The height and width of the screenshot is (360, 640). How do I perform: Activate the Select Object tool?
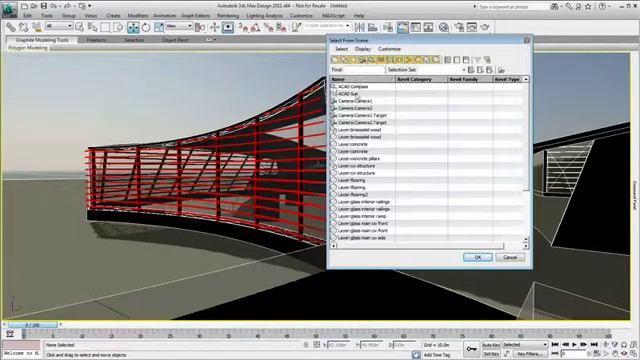pyautogui.click(x=79, y=27)
